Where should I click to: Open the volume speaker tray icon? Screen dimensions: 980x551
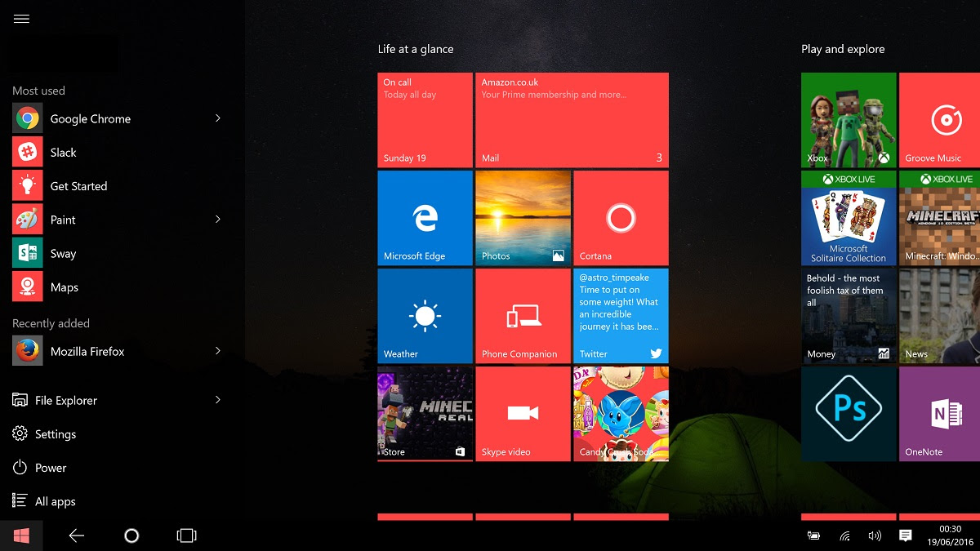pyautogui.click(x=875, y=536)
